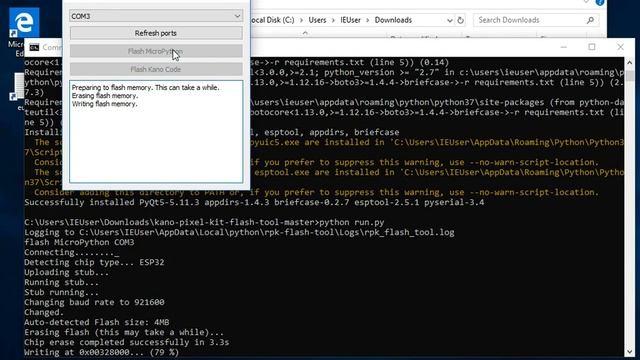Click 'Stub running...' console line
The height and width of the screenshot is (360, 640).
coord(61,293)
